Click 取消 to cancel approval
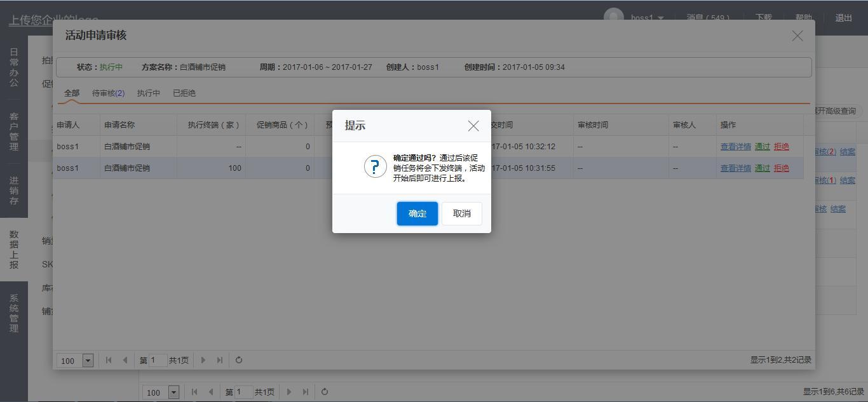 coord(462,213)
